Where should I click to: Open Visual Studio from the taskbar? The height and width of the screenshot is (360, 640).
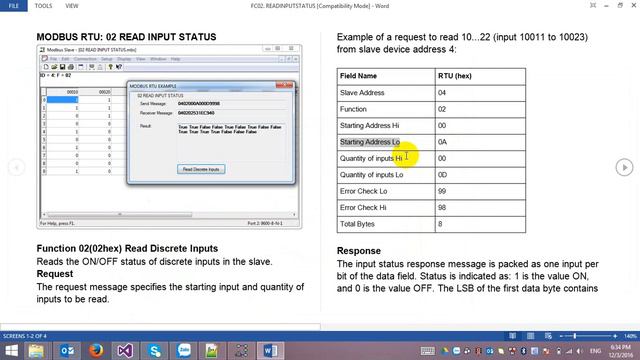point(125,351)
